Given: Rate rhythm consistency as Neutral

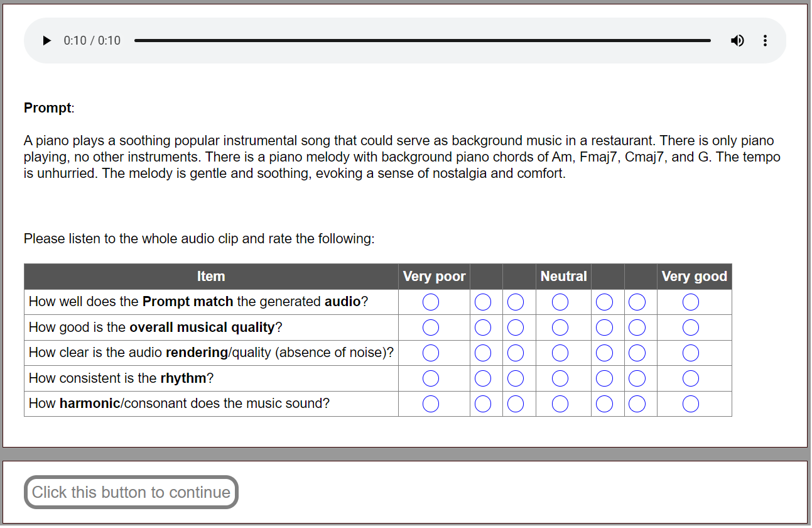Looking at the screenshot, I should 560,378.
